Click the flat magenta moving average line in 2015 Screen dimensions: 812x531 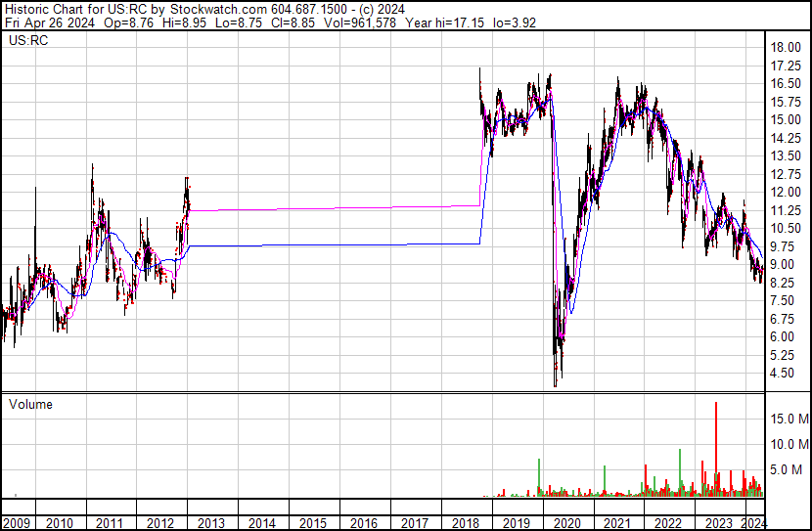click(x=313, y=208)
